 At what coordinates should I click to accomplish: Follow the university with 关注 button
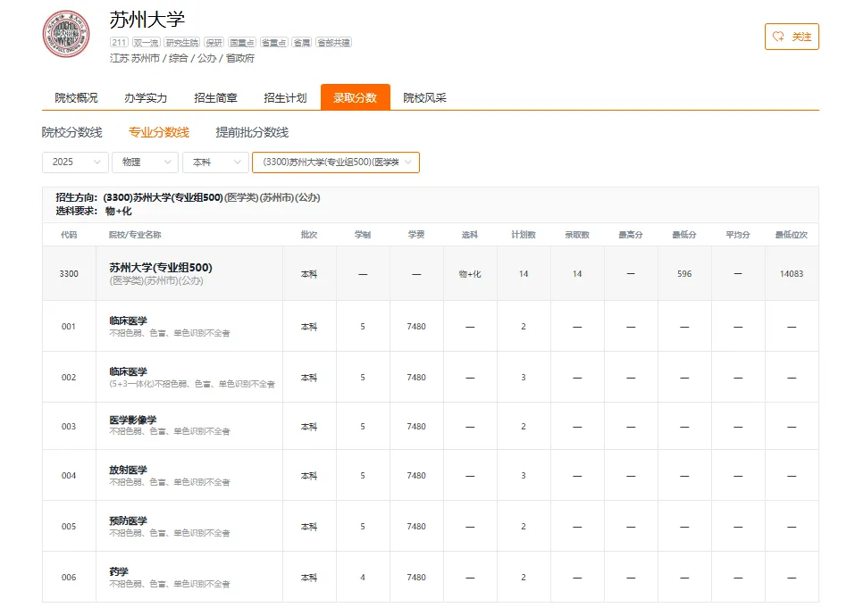tap(792, 37)
